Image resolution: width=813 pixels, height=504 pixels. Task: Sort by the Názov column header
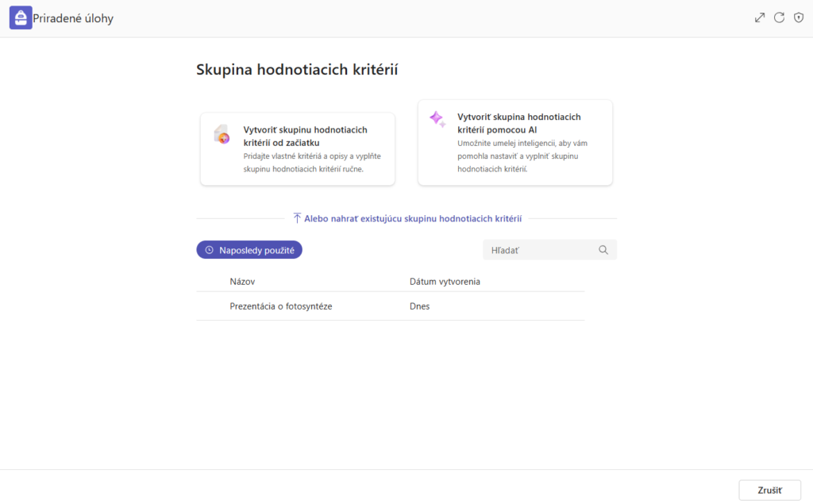point(242,282)
